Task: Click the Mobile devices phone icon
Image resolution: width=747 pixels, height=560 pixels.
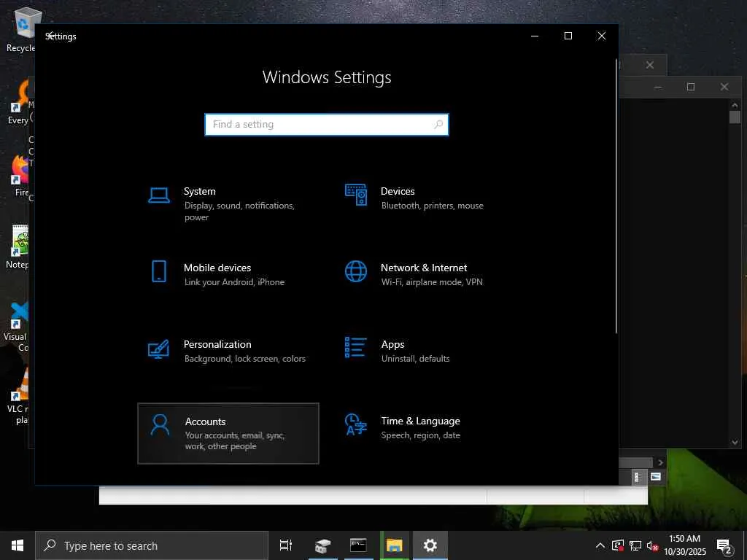Action: coord(158,271)
